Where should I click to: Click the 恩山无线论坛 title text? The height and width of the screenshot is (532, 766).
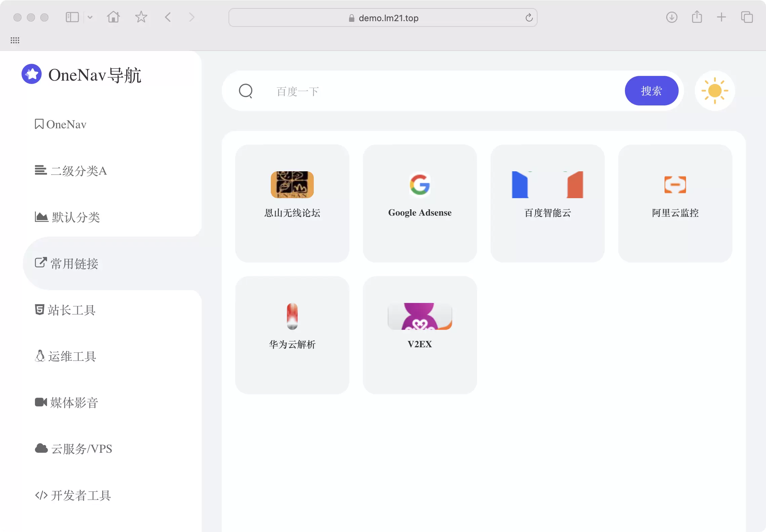pyautogui.click(x=292, y=213)
